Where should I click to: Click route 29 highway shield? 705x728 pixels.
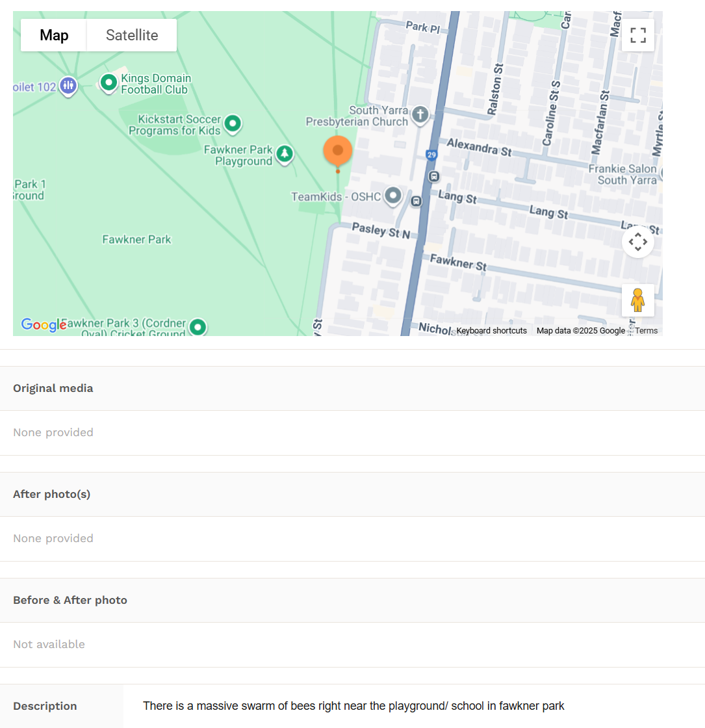coord(431,155)
